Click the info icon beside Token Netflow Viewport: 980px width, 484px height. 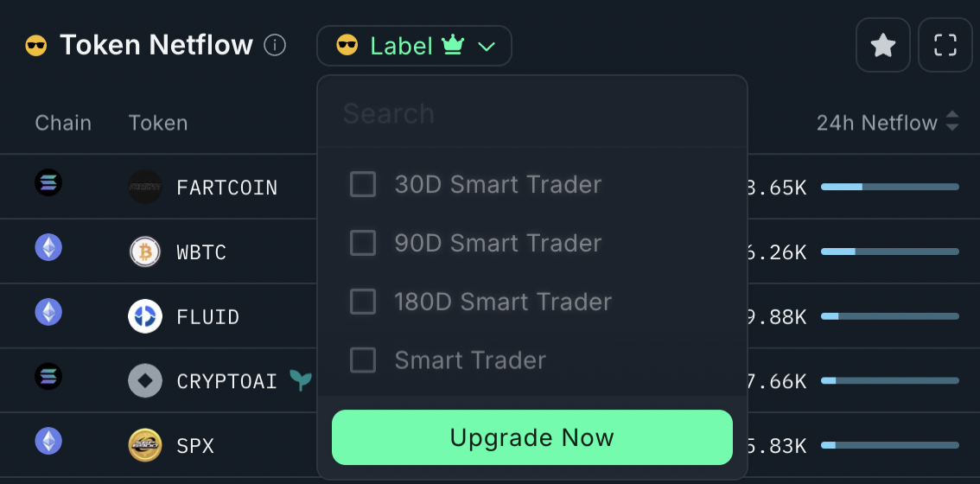(274, 45)
